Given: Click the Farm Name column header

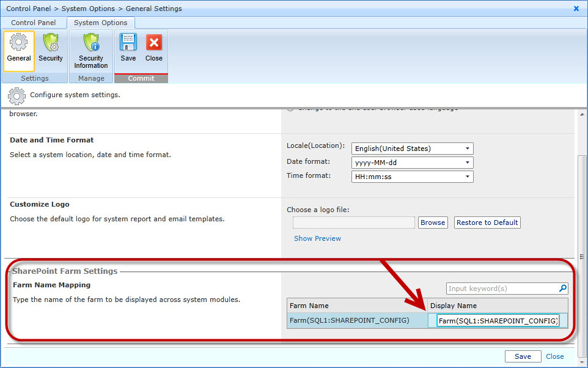Looking at the screenshot, I should tap(357, 306).
